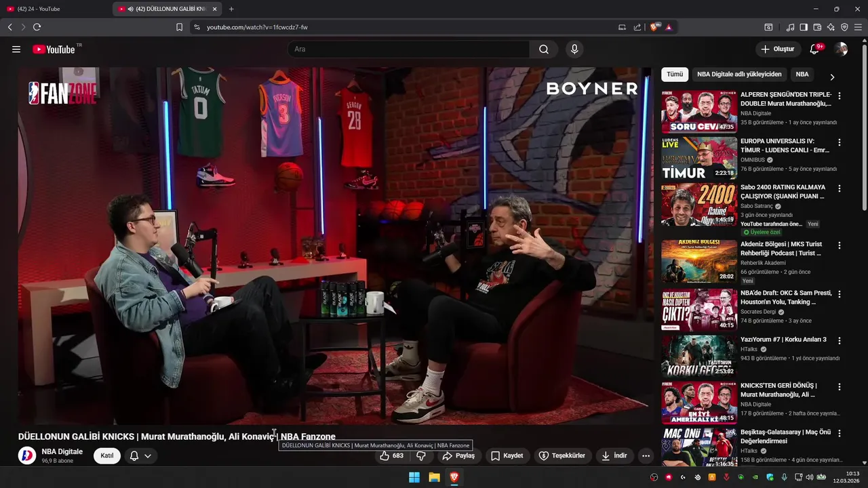Viewport: 868px width, 488px height.
Task: Open the playlist music note icon
Action: (790, 27)
